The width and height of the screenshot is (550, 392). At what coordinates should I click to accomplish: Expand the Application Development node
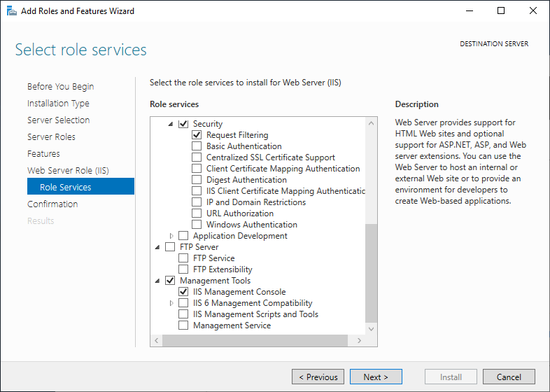[x=171, y=236]
